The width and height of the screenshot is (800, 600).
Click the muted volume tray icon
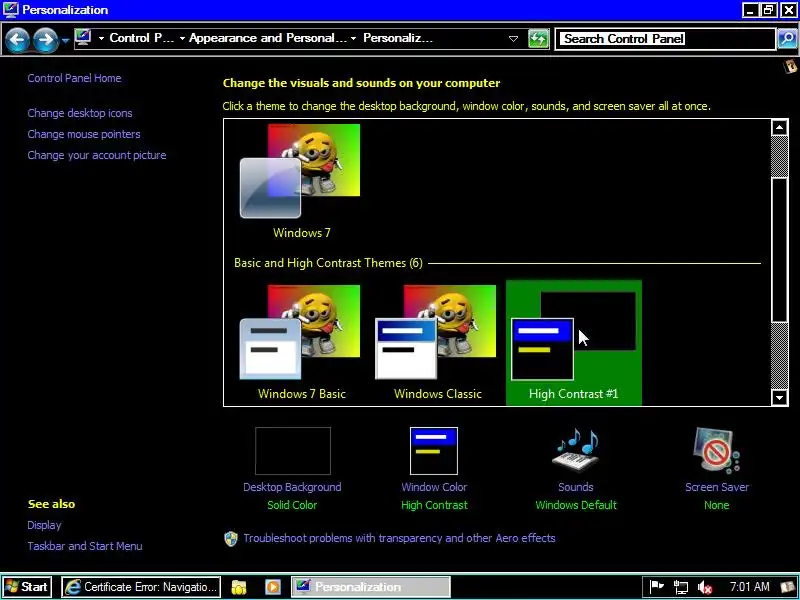705,587
